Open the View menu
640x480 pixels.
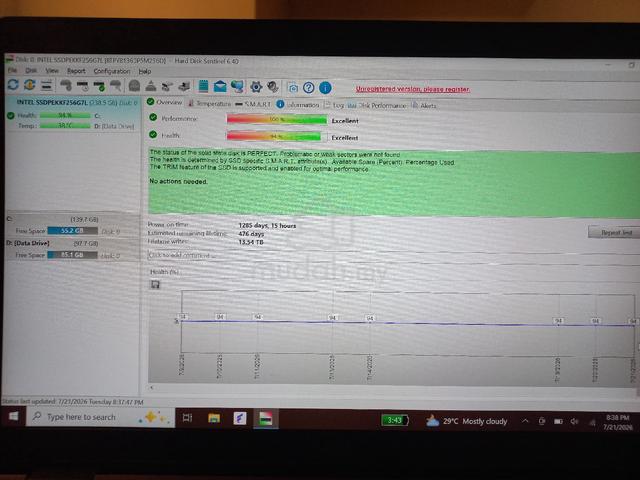(52, 71)
